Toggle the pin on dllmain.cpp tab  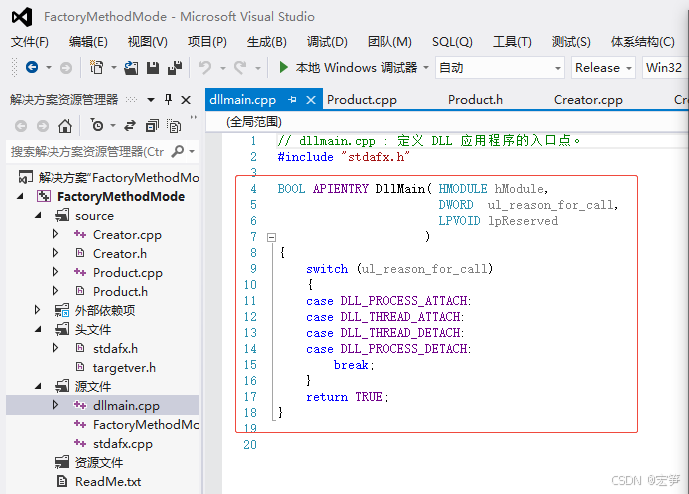[292, 100]
